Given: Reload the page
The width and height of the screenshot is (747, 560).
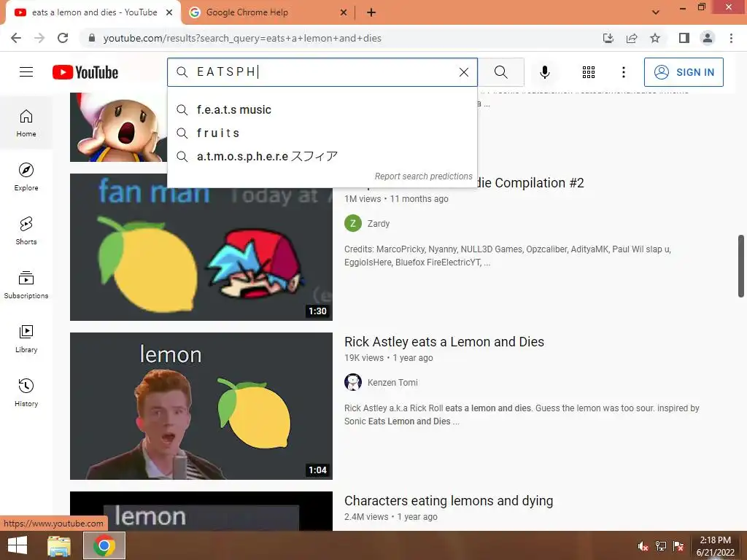Looking at the screenshot, I should (63, 38).
